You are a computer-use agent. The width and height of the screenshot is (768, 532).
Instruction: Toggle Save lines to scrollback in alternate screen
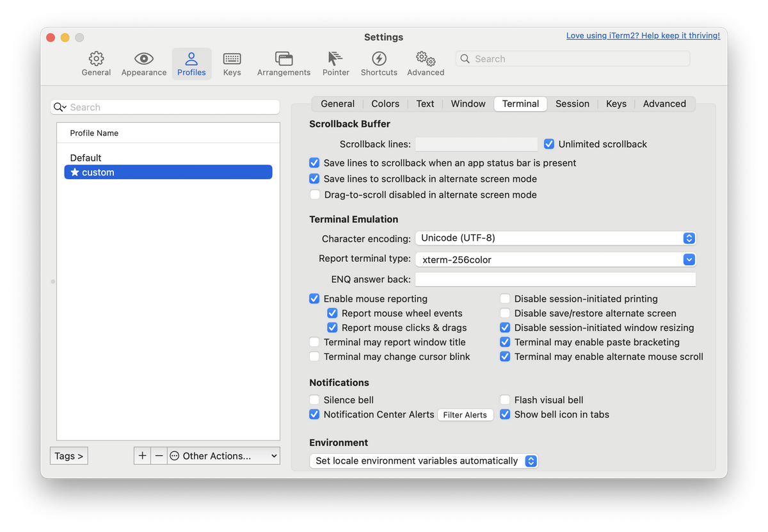point(314,179)
